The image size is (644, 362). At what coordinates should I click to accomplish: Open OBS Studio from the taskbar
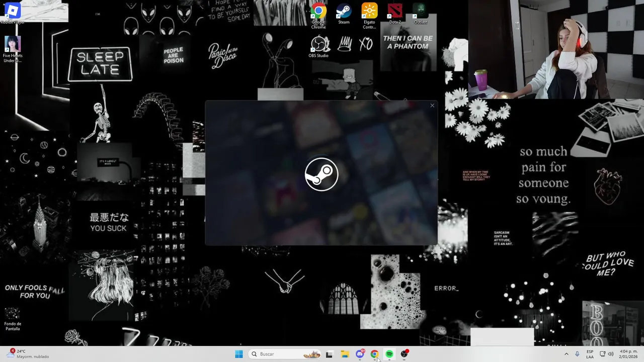click(x=405, y=354)
